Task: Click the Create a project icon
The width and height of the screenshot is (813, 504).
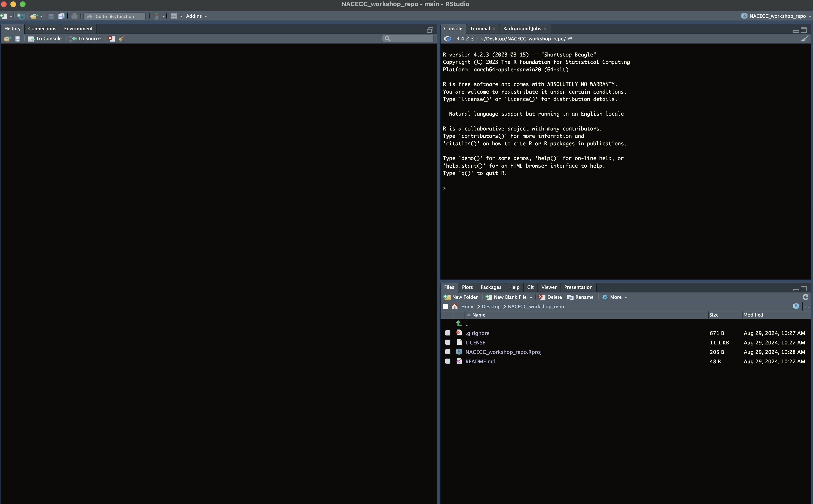Action: 21,16
